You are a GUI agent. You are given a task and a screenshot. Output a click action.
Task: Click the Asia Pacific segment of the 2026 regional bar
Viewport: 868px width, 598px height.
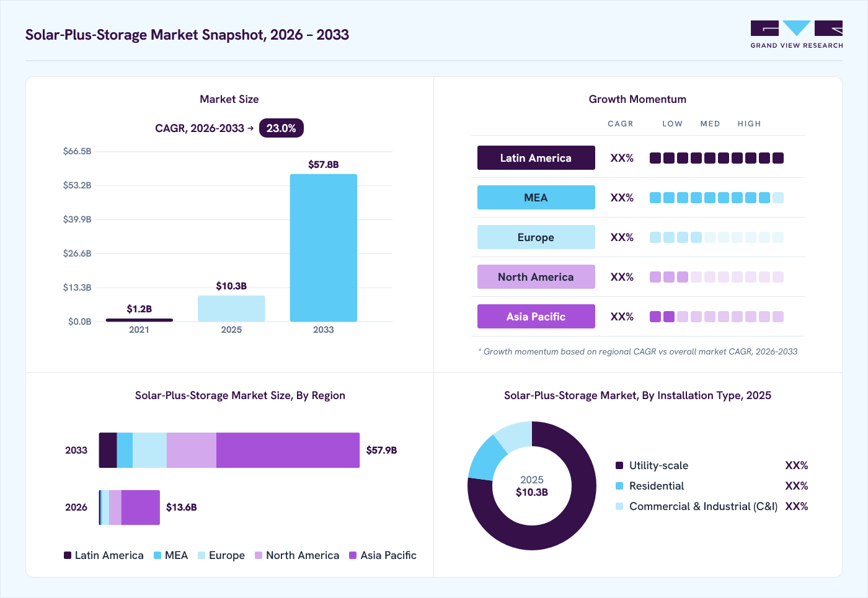(x=141, y=508)
